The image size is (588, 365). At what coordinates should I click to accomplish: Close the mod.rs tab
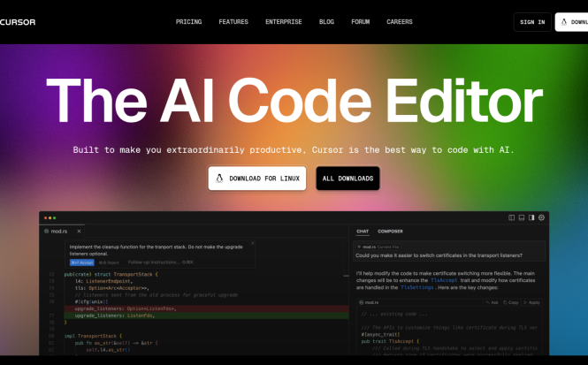coord(79,232)
